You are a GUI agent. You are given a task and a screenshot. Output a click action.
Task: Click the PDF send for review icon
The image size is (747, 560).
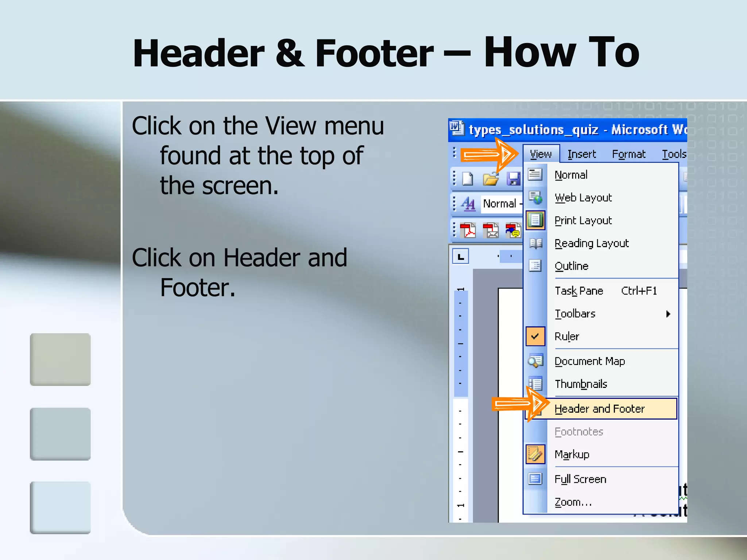[x=514, y=230]
